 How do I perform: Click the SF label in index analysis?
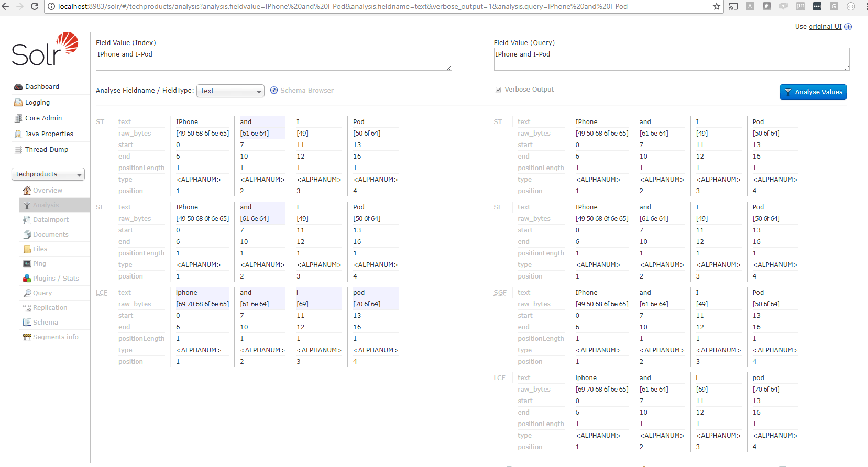(x=100, y=207)
